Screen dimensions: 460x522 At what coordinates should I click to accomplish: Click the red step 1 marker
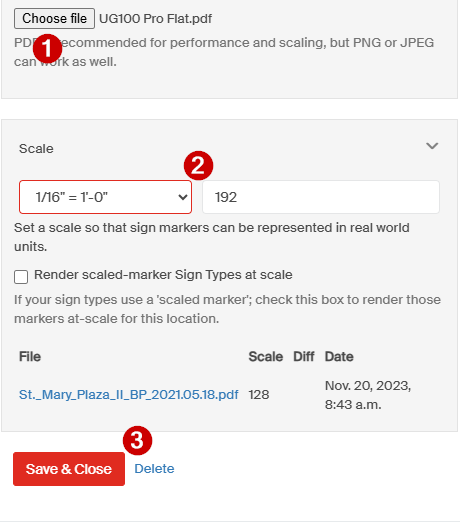click(47, 48)
